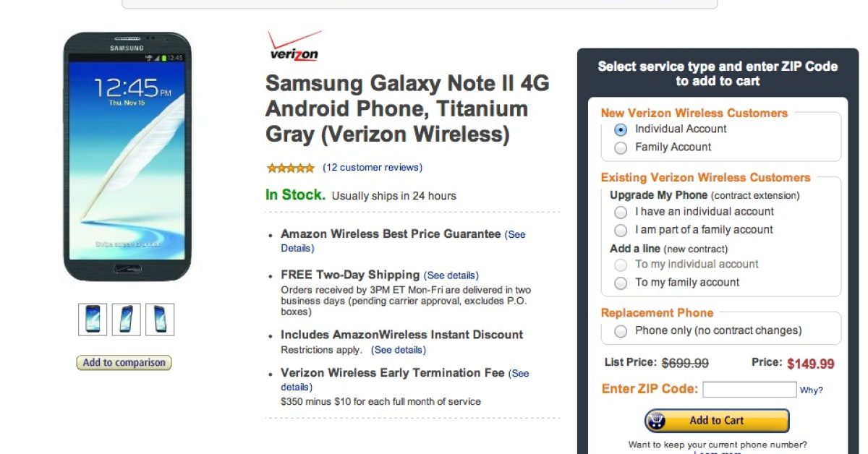Click the 'Why?' link beside ZIP Code
This screenshot has height=454, width=868.
(x=811, y=390)
